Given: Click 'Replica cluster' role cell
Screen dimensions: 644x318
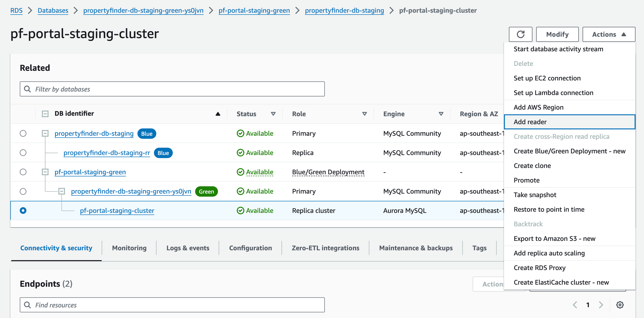Looking at the screenshot, I should click(314, 210).
